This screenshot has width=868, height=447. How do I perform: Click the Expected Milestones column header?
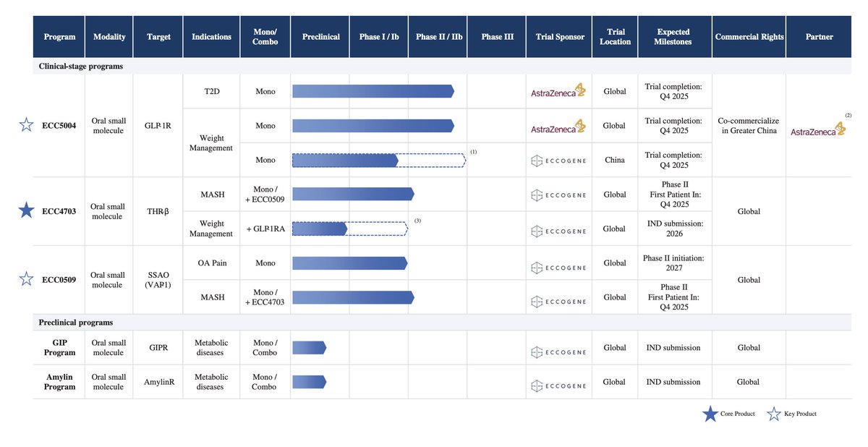coord(674,37)
